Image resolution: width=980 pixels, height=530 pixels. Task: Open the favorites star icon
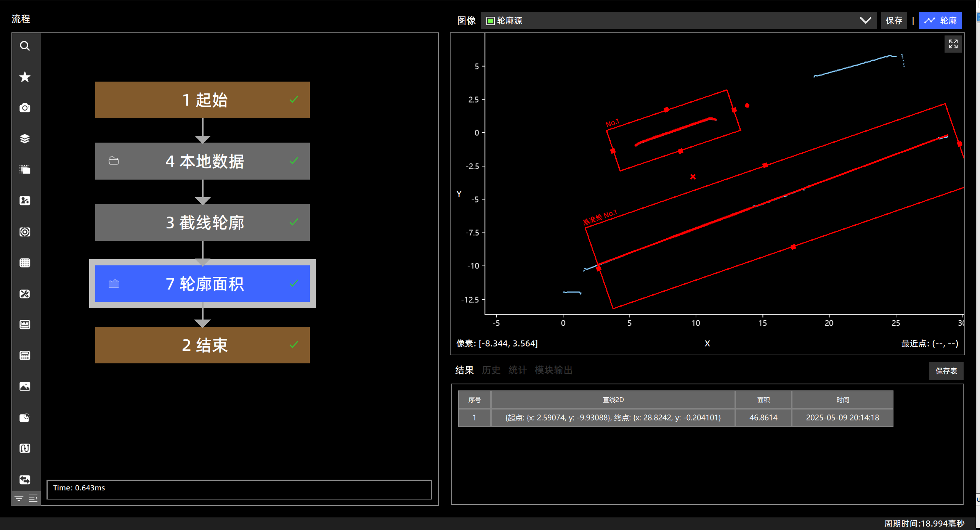pos(25,77)
